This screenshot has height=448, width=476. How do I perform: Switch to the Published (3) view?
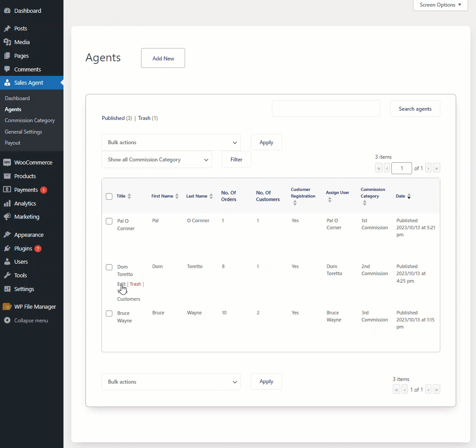point(117,118)
